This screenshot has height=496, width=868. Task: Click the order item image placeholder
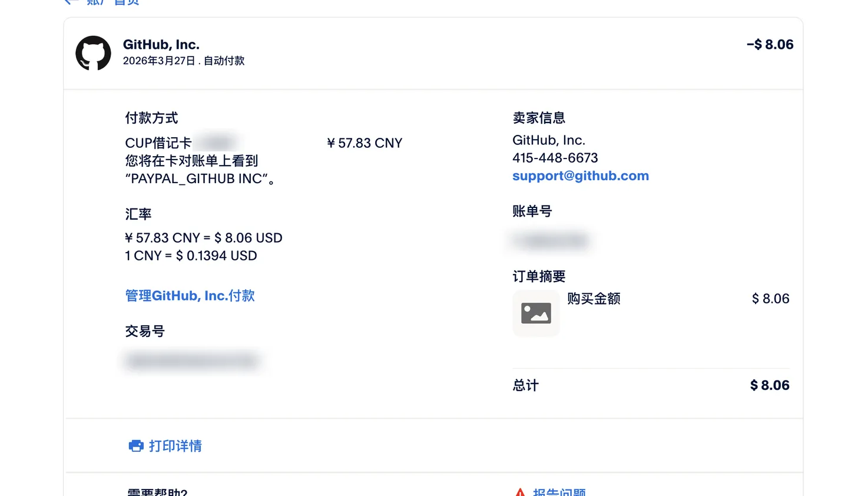[536, 313]
